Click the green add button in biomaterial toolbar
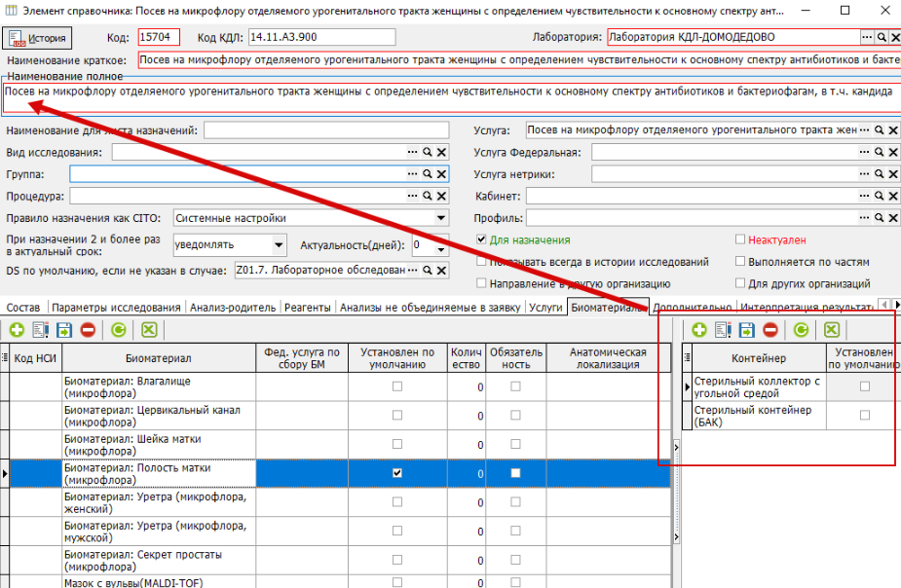Screen dimensions: 901x588 (18, 330)
